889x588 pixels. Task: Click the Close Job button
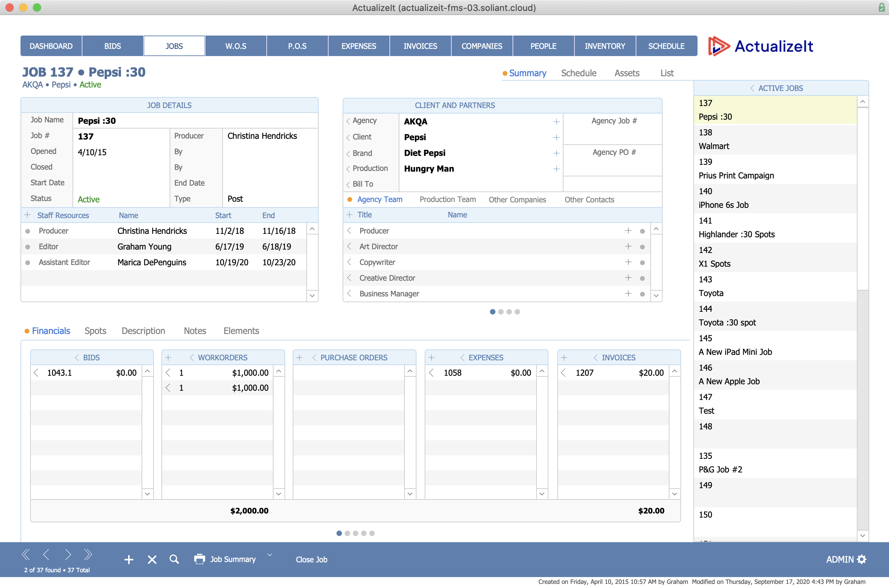(311, 559)
